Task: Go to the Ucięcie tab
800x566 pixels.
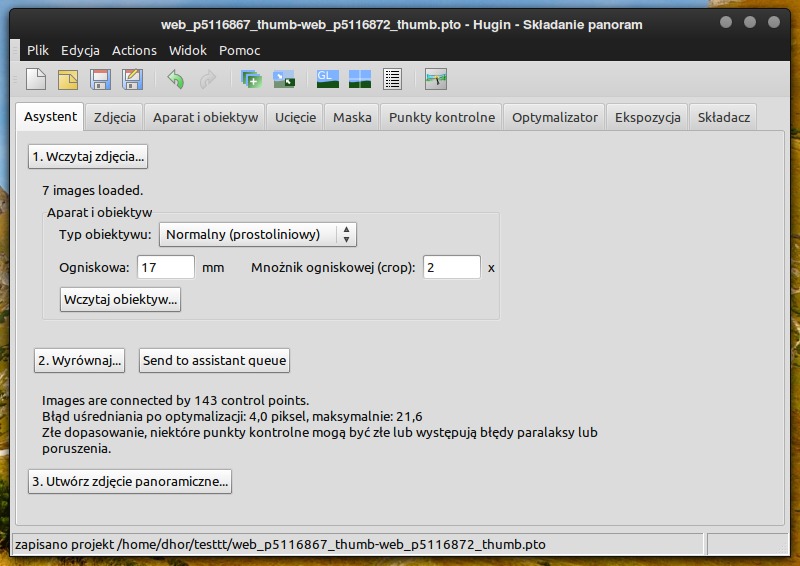Action: pos(295,117)
